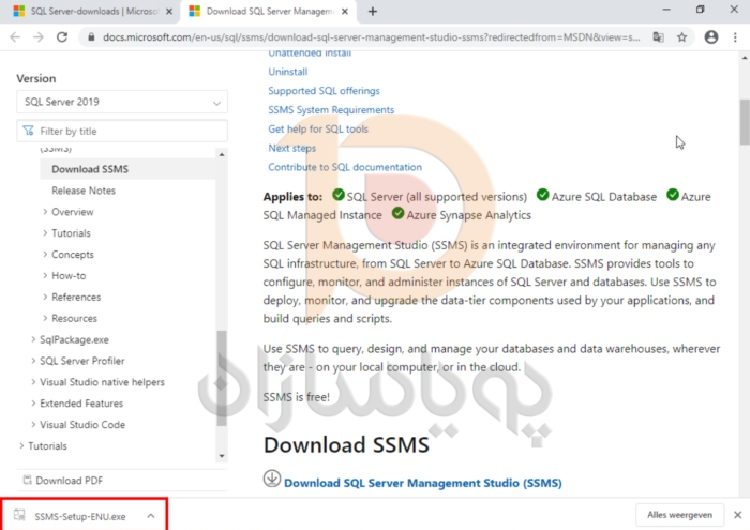750x530 pixels.
Task: Expand the SQL Server Profiler tree node
Action: 34,361
